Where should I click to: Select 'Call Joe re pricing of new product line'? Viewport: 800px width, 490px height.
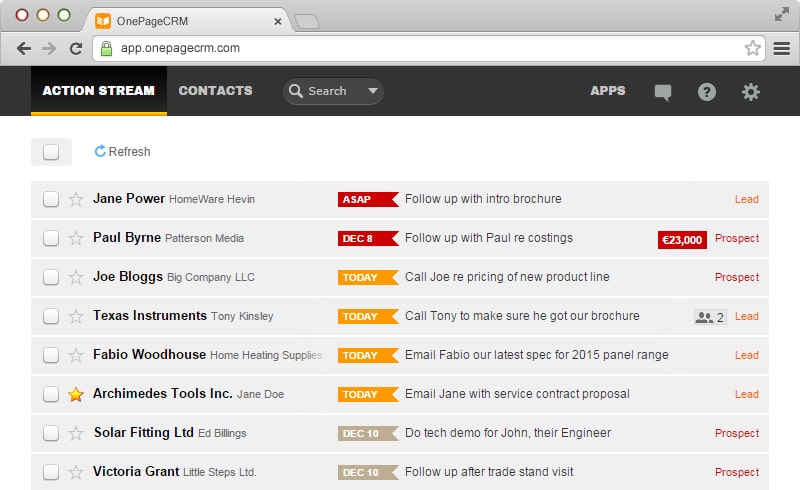507,277
